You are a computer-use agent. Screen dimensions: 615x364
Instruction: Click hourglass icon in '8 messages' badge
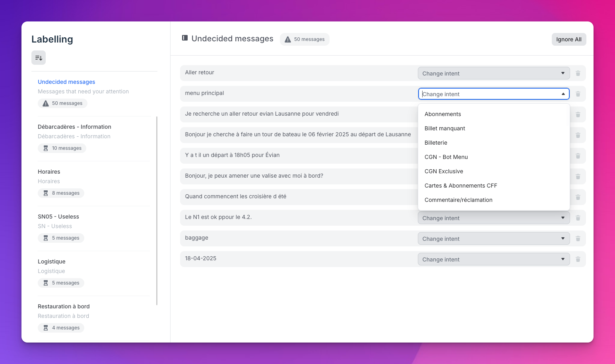tap(46, 193)
